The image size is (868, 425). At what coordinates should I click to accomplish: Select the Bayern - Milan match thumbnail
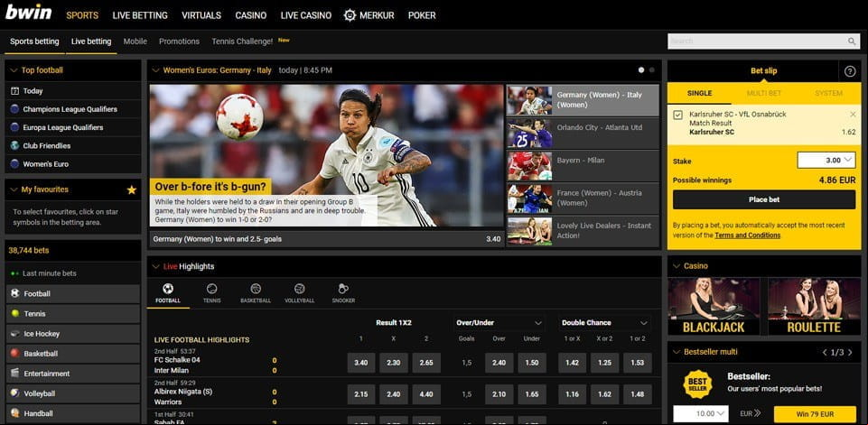[x=530, y=166]
